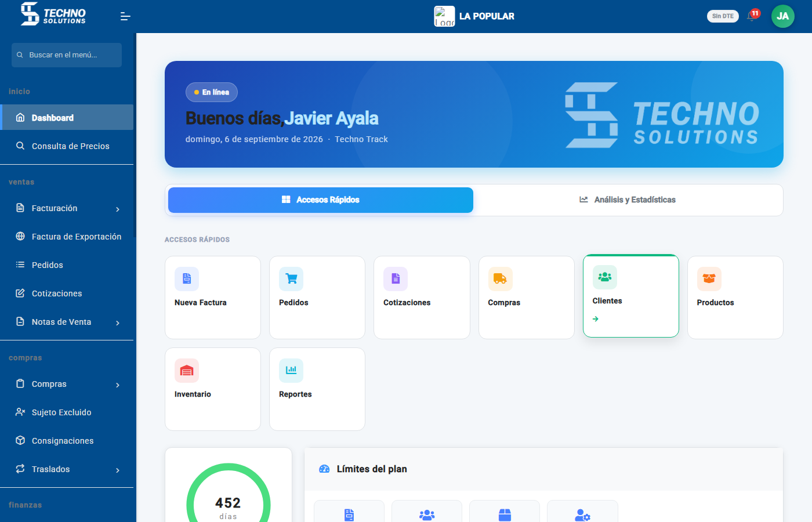Open Pedidos in the sidebar menu
Viewport: 812px width, 522px height.
tap(67, 265)
